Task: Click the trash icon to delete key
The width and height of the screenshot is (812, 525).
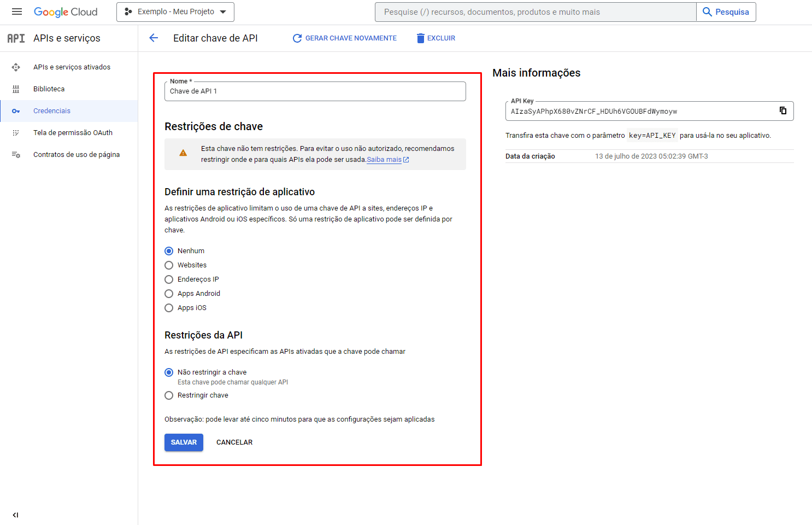Action: [x=420, y=38]
